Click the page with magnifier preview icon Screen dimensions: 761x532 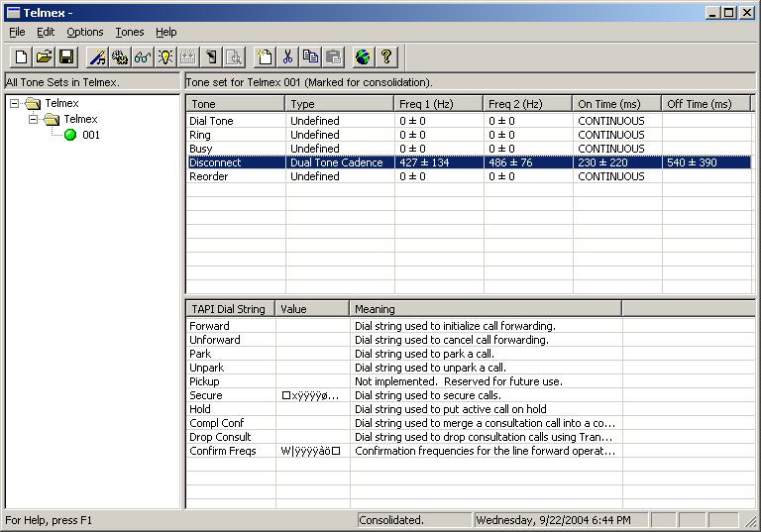tap(234, 56)
